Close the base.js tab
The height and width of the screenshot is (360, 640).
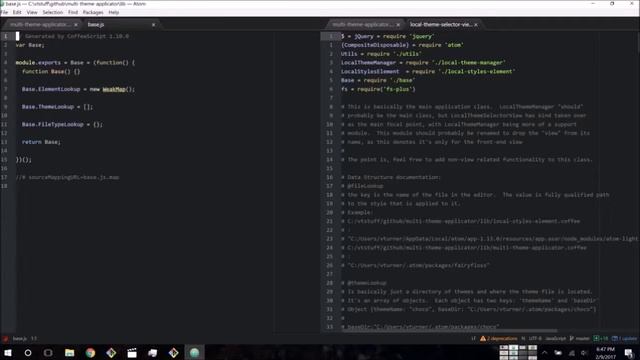point(153,24)
